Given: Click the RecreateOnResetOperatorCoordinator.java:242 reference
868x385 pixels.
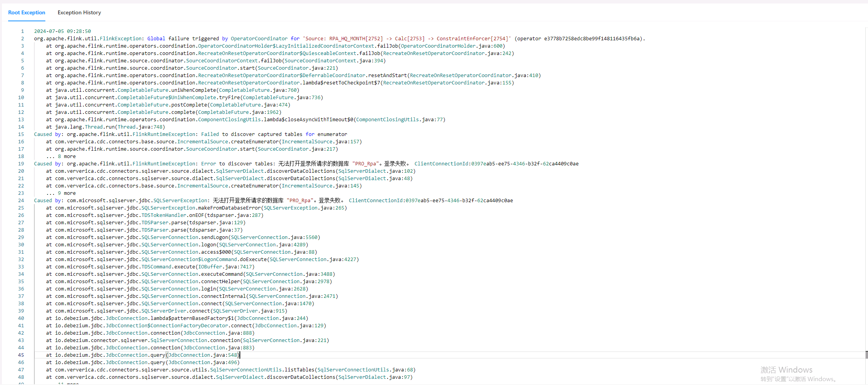Looking at the screenshot, I should click(447, 53).
